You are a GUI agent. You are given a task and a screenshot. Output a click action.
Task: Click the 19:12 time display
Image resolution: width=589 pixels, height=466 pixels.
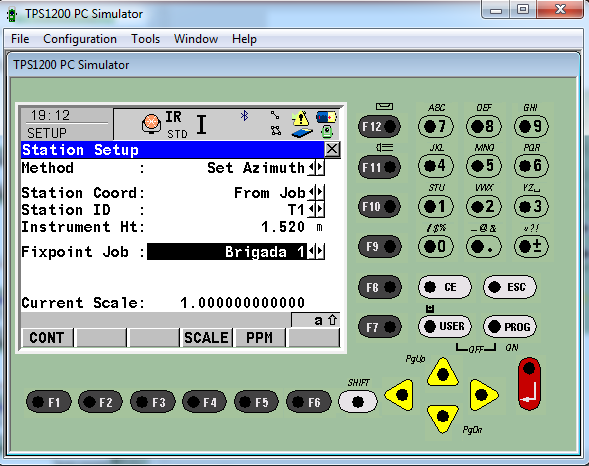tap(50, 115)
